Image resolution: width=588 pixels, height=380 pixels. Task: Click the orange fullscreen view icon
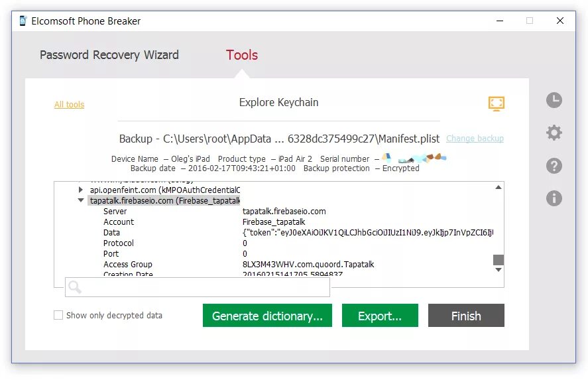[496, 103]
